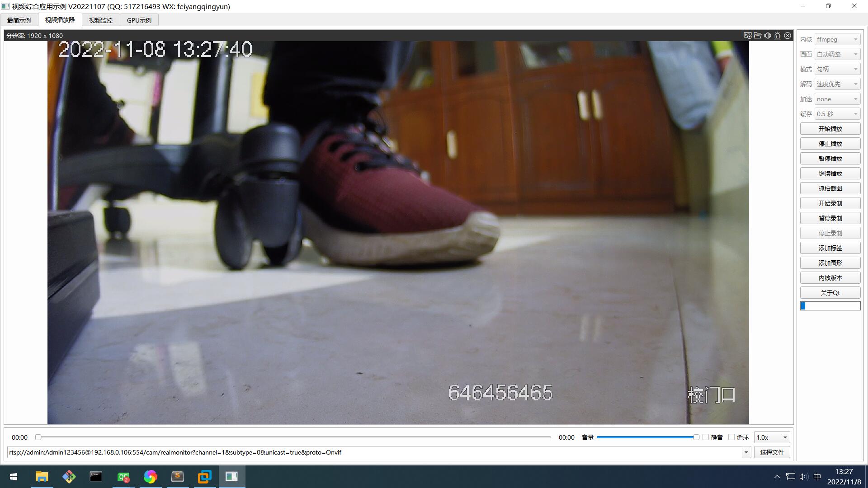Open File Explorer from the taskbar
Image resolution: width=868 pixels, height=488 pixels.
42,477
